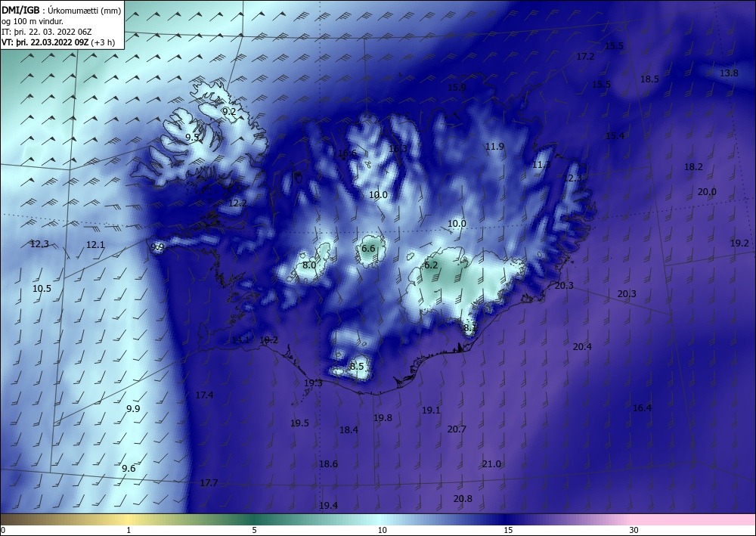Screen dimensions: 756x536
Task: Click the 'IT: þri. 22. 03. 2022 06Z' line
Action: click(x=46, y=32)
